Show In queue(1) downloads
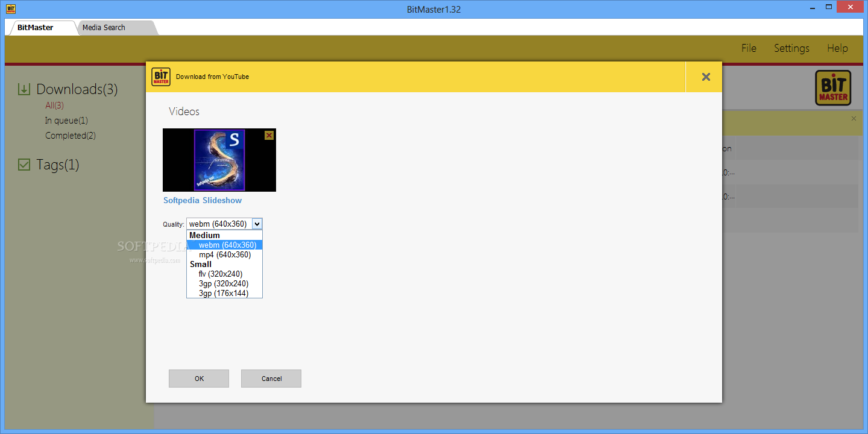Screen dimensions: 868x434 [x=66, y=121]
